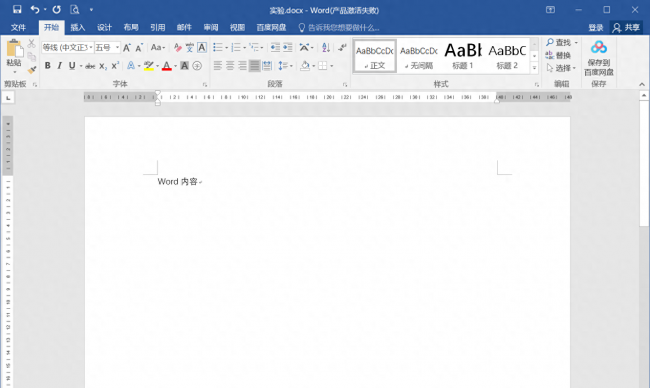The width and height of the screenshot is (650, 388).
Task: Click 替换 (Replace) in editing group
Action: (x=558, y=55)
